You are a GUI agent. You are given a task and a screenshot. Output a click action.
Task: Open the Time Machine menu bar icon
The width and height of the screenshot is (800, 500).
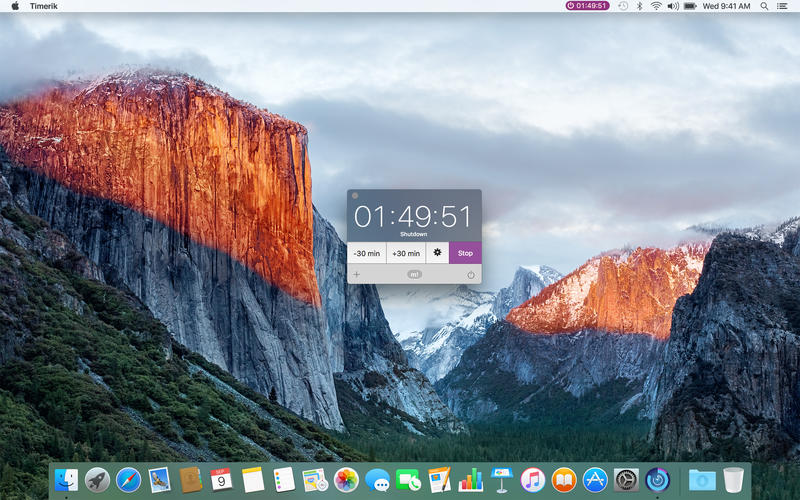click(x=623, y=6)
